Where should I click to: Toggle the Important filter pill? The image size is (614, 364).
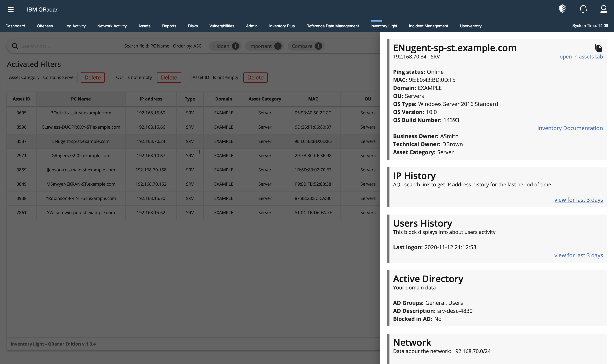click(260, 46)
